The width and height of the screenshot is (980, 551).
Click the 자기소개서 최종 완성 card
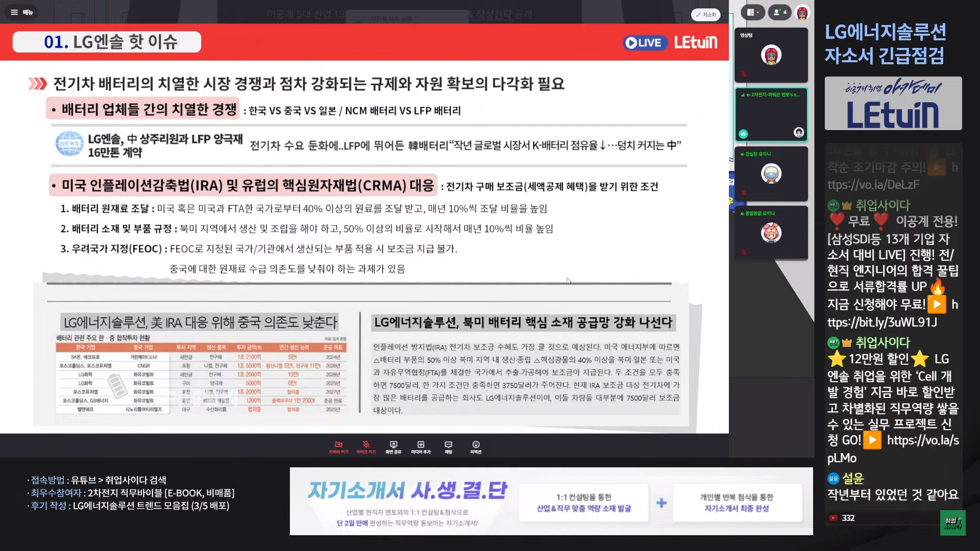pyautogui.click(x=737, y=503)
